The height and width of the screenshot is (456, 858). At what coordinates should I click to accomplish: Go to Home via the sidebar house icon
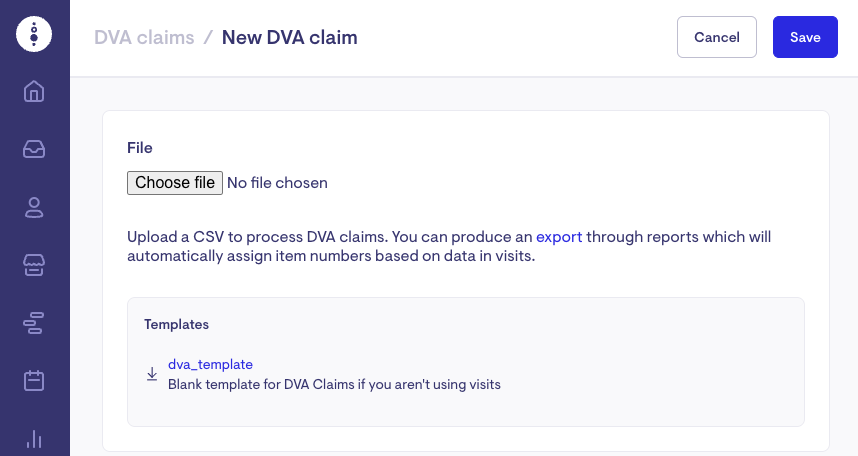34,92
